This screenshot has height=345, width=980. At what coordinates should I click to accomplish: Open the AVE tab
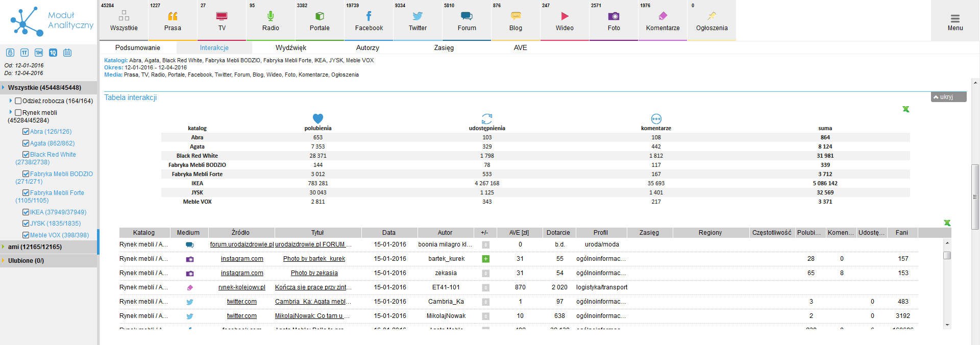point(521,47)
